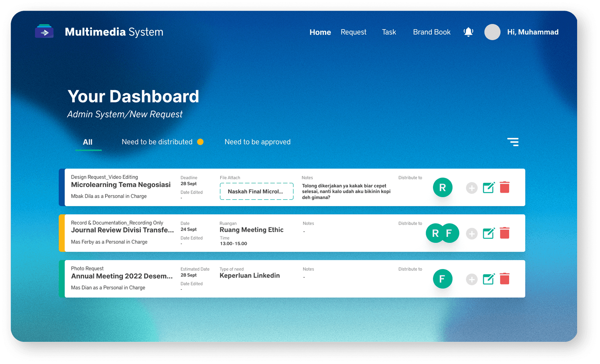Select the All tab
This screenshot has width=600, height=364.
(88, 142)
